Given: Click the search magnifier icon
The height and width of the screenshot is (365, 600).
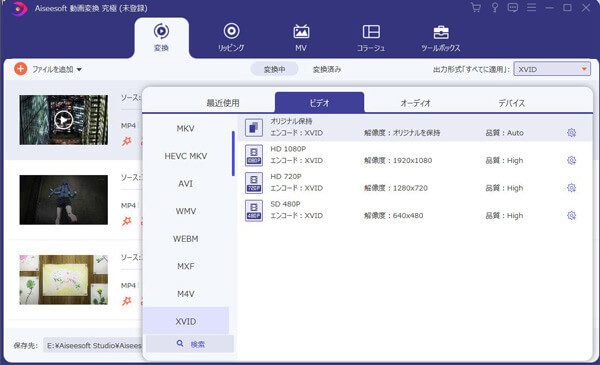Looking at the screenshot, I should [x=180, y=344].
